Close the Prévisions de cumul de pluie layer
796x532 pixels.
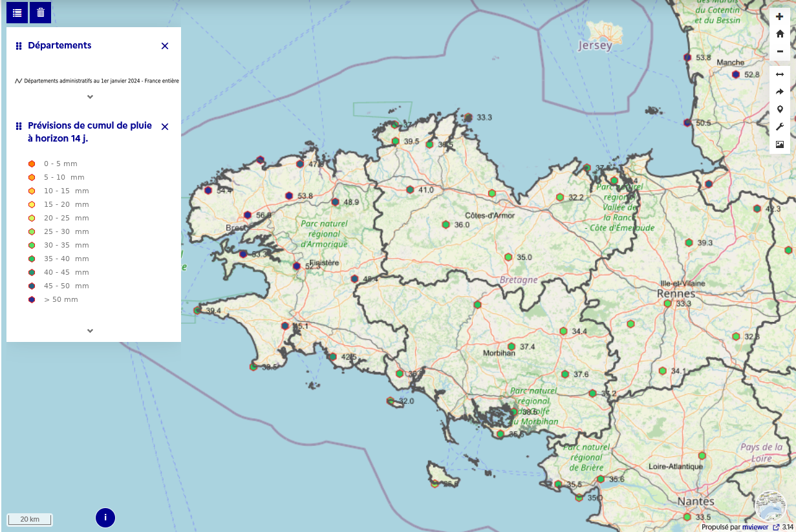click(x=165, y=127)
